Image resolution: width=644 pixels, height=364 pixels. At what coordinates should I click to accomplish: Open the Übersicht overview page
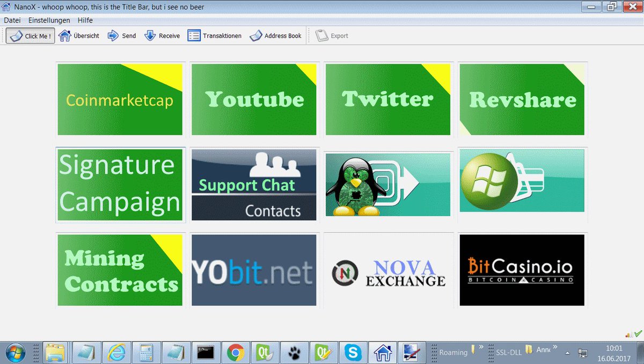point(79,36)
